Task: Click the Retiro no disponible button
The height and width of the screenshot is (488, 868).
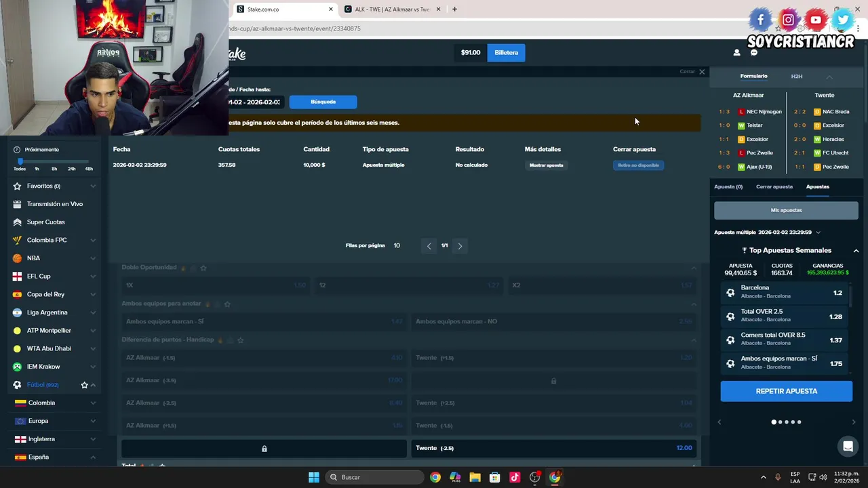Action: coord(638,165)
